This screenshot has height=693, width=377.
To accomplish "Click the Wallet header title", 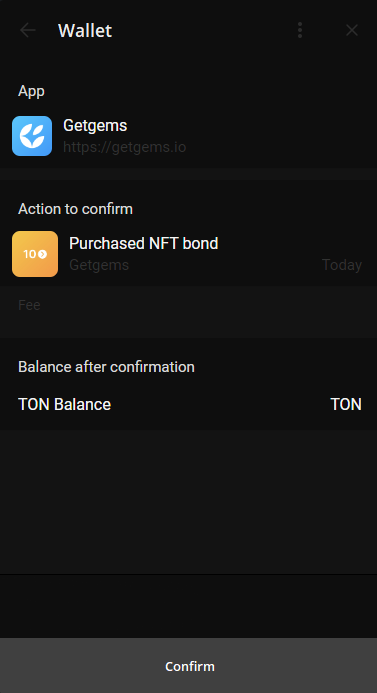I will click(x=85, y=30).
